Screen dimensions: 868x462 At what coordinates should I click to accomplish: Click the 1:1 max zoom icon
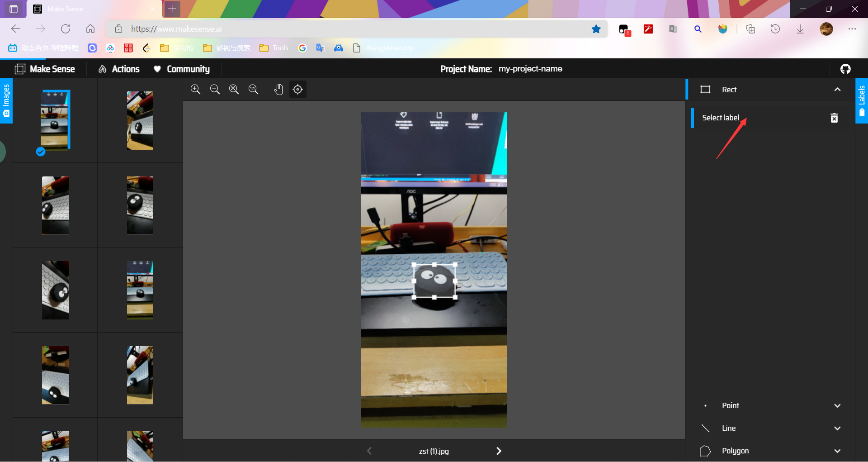[253, 90]
